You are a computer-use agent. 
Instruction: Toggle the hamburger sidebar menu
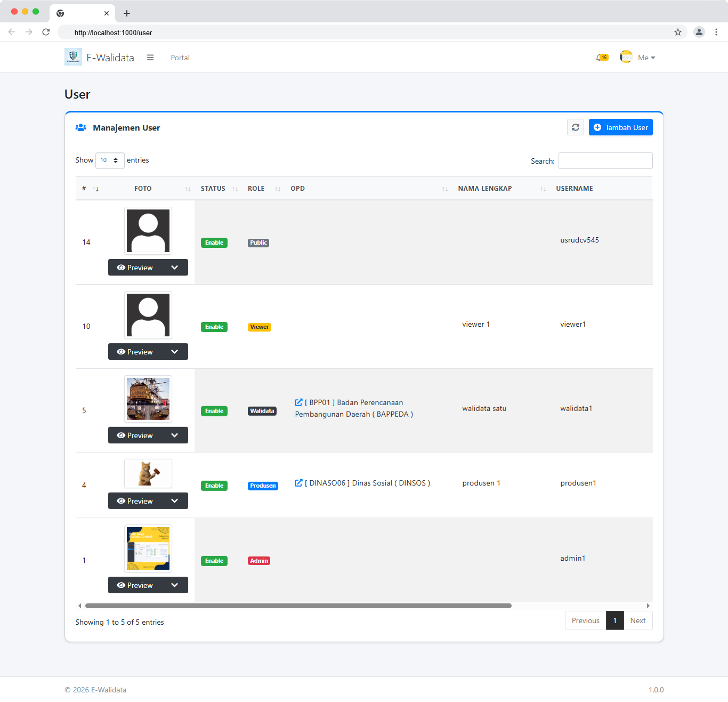(150, 58)
